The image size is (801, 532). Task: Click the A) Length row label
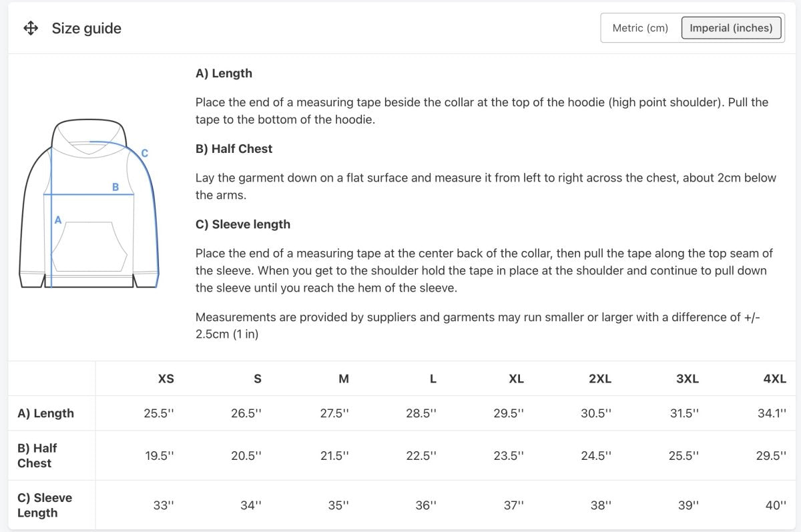click(x=45, y=413)
